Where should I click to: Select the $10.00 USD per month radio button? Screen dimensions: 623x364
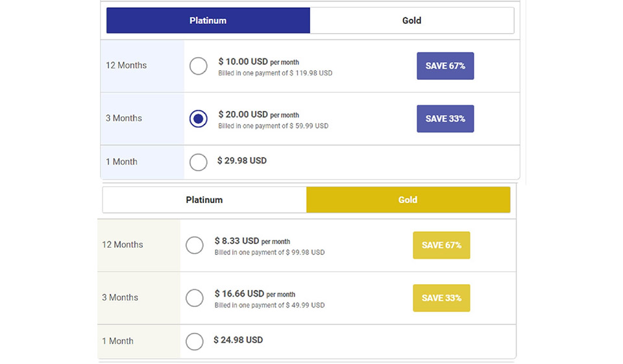point(198,66)
